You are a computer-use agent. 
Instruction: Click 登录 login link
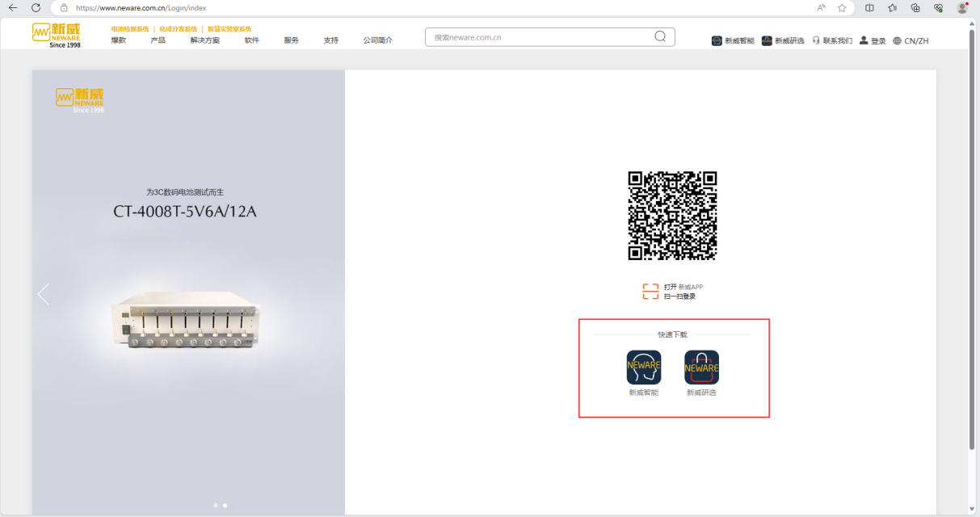(873, 40)
